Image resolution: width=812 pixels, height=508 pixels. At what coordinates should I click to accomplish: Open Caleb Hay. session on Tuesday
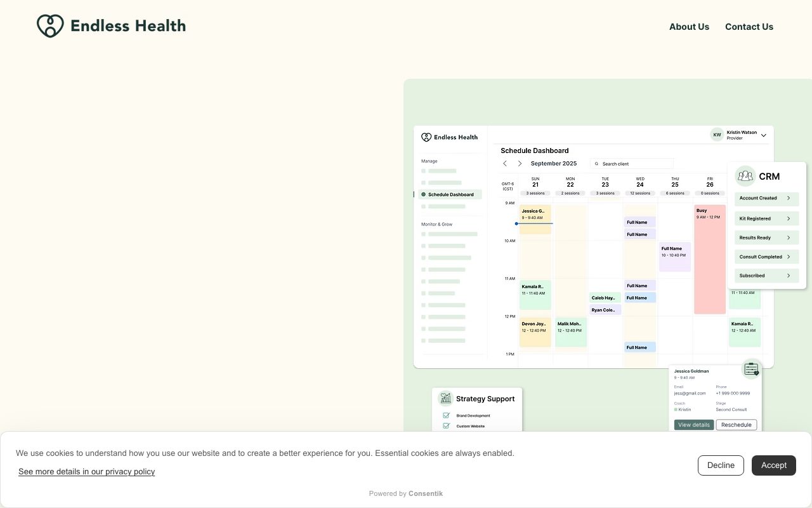[605, 298]
